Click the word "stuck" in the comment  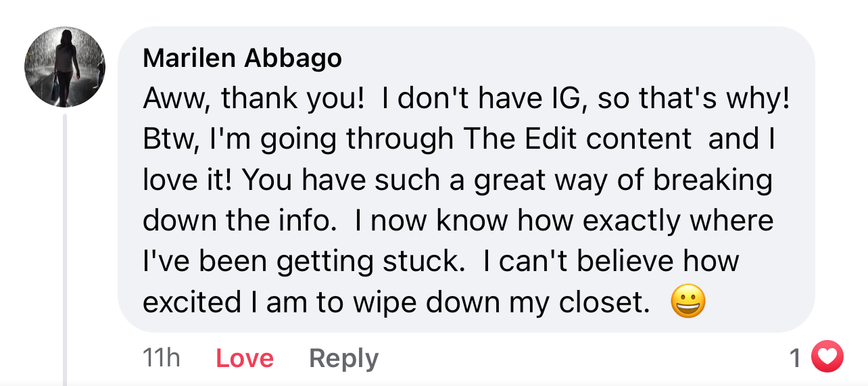(428, 262)
